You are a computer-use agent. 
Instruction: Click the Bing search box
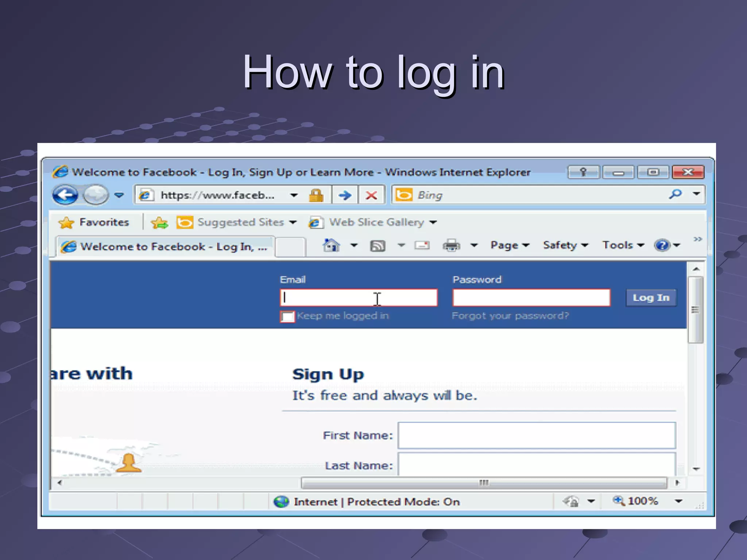click(529, 195)
